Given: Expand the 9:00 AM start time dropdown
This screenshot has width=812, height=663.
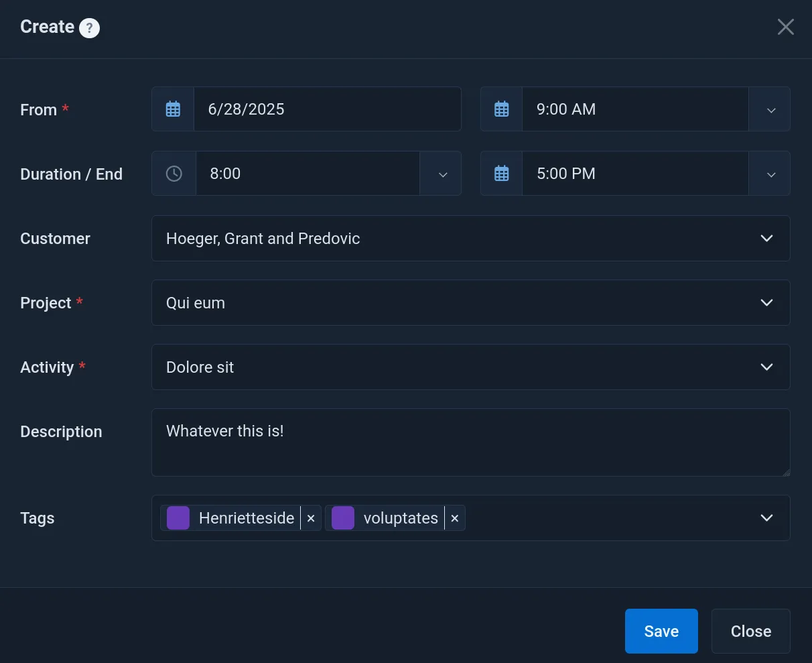Looking at the screenshot, I should pos(770,110).
